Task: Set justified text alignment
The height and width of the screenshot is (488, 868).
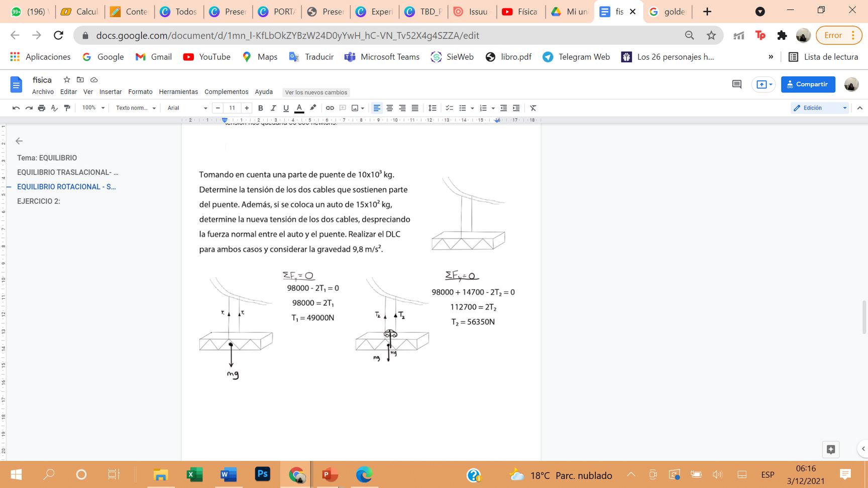Action: [x=415, y=108]
